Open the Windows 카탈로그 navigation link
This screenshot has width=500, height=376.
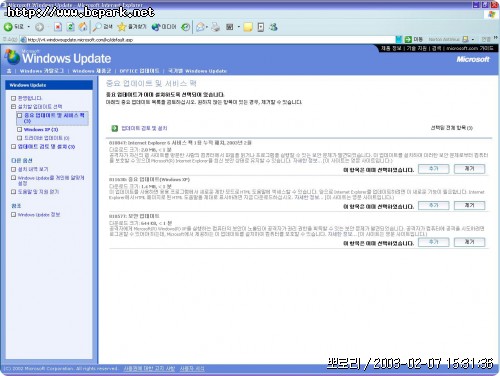(x=42, y=71)
